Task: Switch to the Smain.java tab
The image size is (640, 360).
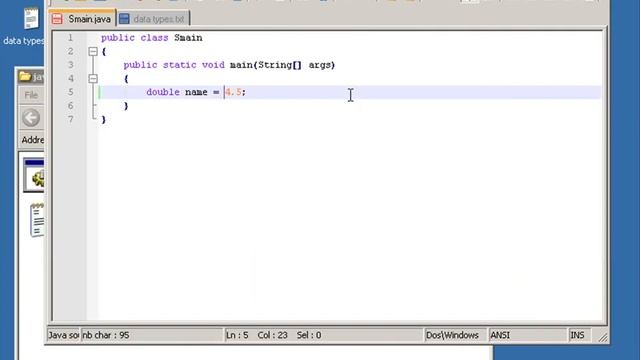Action: click(82, 19)
